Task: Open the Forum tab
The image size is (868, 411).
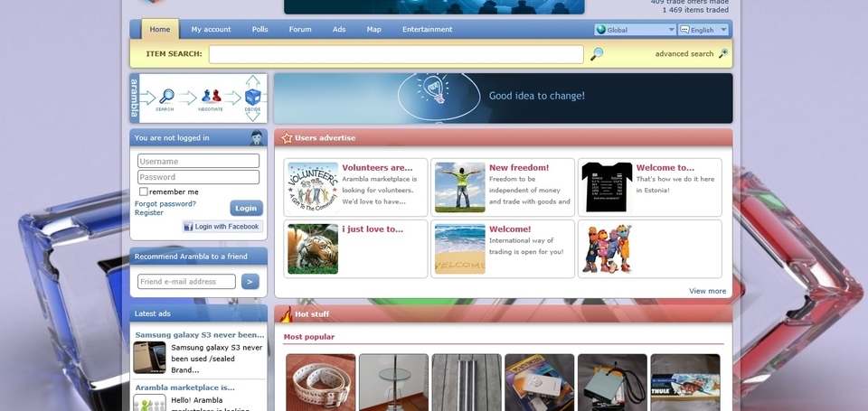Action: pos(300,29)
